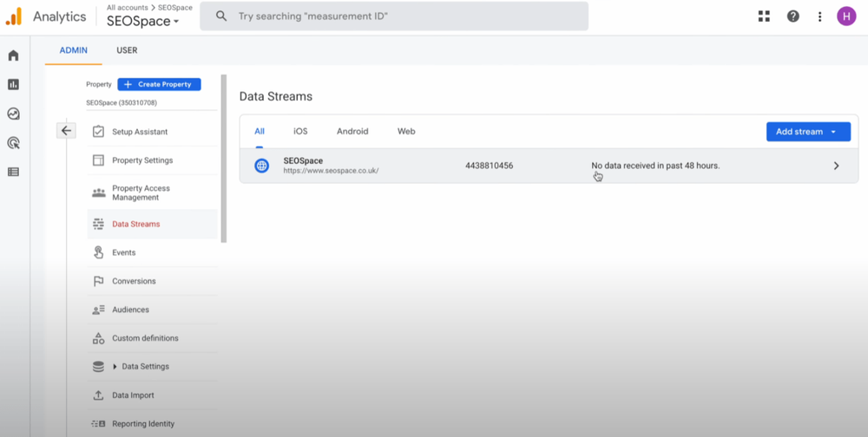Click the Create Property button
868x437 pixels.
[160, 84]
